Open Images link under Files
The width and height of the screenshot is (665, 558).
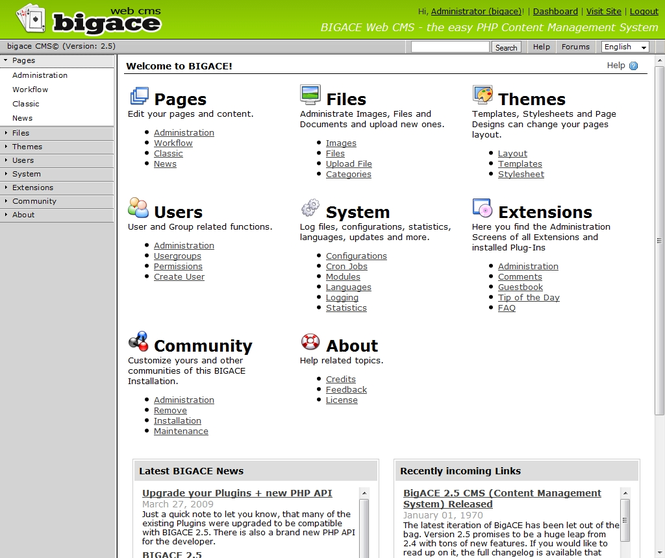(x=341, y=143)
